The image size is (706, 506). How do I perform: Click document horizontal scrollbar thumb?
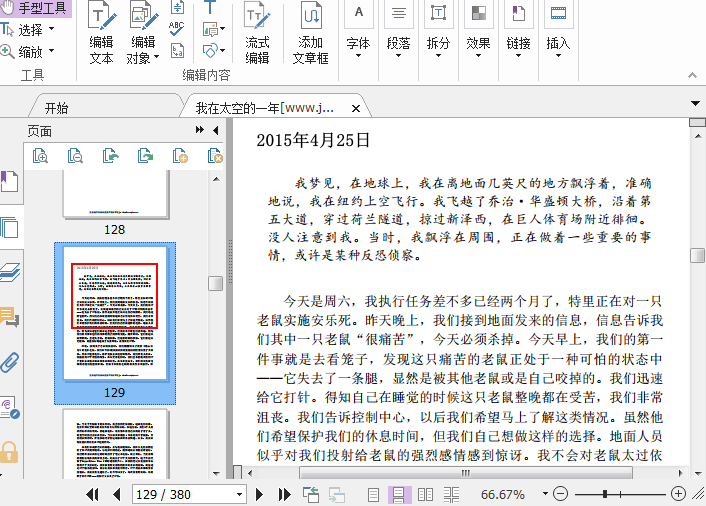(x=466, y=473)
